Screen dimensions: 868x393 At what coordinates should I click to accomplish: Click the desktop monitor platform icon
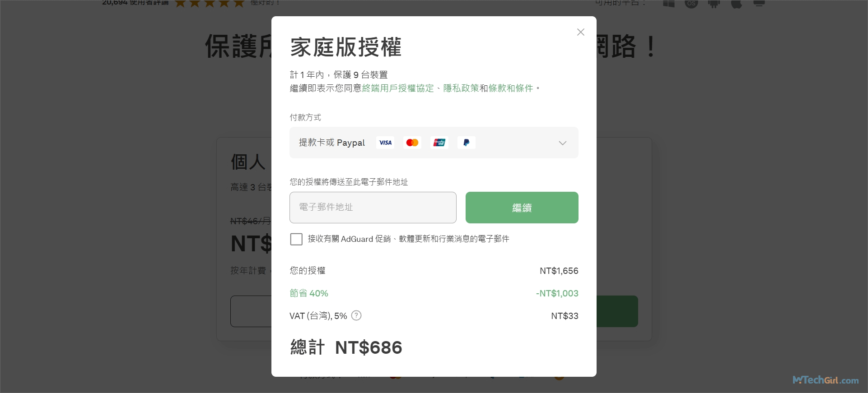point(759,3)
